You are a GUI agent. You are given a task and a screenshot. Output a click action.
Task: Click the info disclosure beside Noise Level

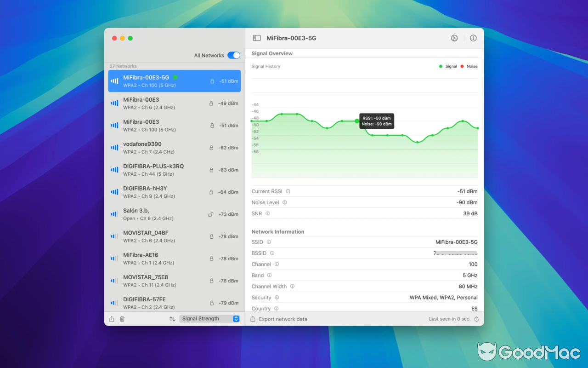coord(284,202)
